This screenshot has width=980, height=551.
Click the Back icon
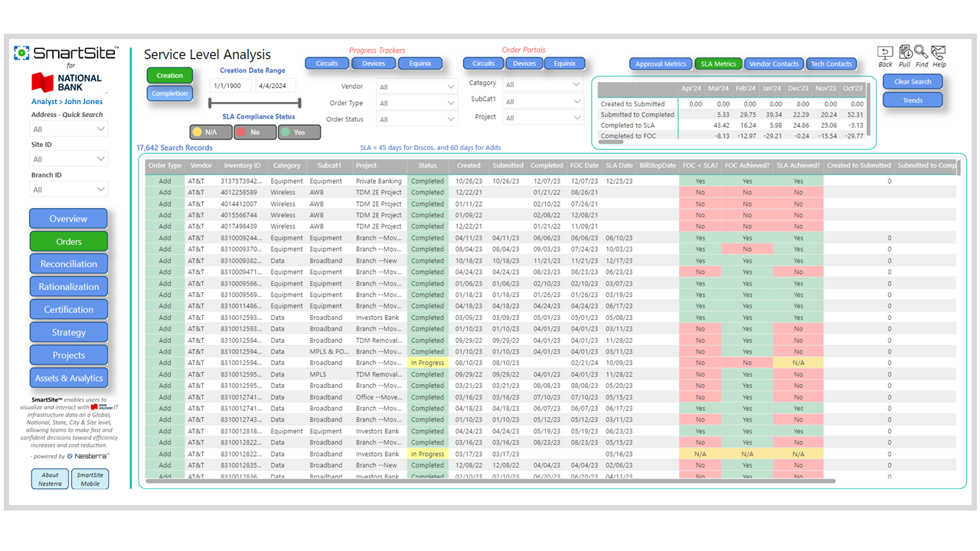tap(885, 53)
